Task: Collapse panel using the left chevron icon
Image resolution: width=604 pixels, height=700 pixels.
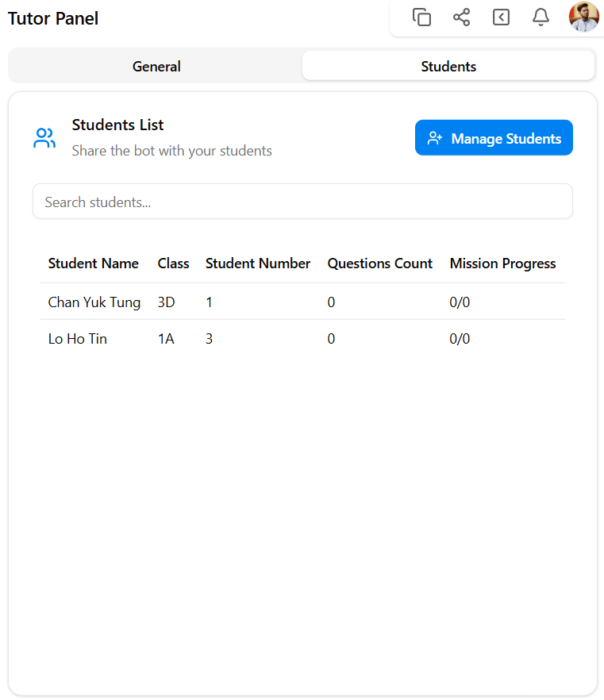Action: coord(501,17)
